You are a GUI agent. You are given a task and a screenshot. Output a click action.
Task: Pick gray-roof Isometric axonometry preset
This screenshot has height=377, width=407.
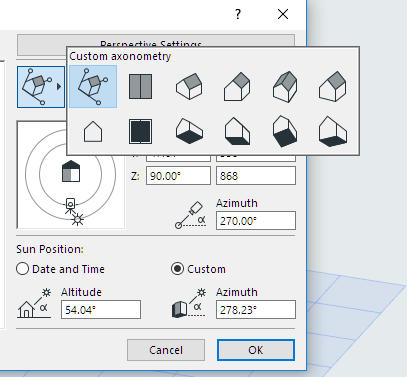(x=189, y=87)
